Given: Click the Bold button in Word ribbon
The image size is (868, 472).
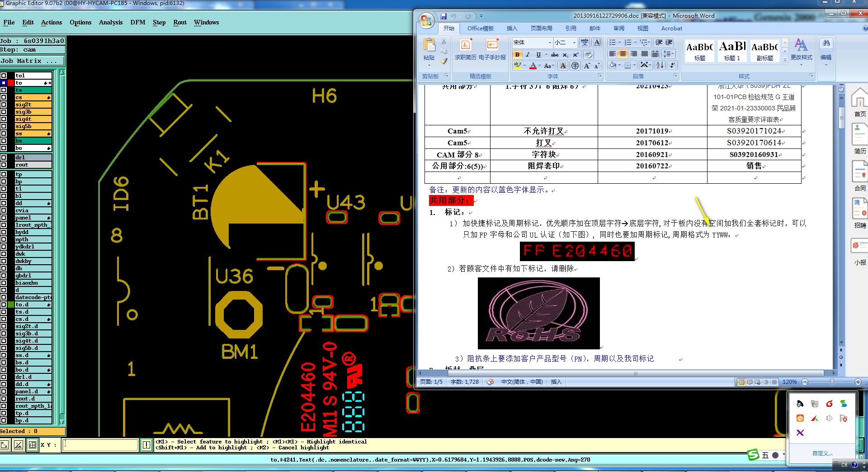Looking at the screenshot, I should 518,55.
